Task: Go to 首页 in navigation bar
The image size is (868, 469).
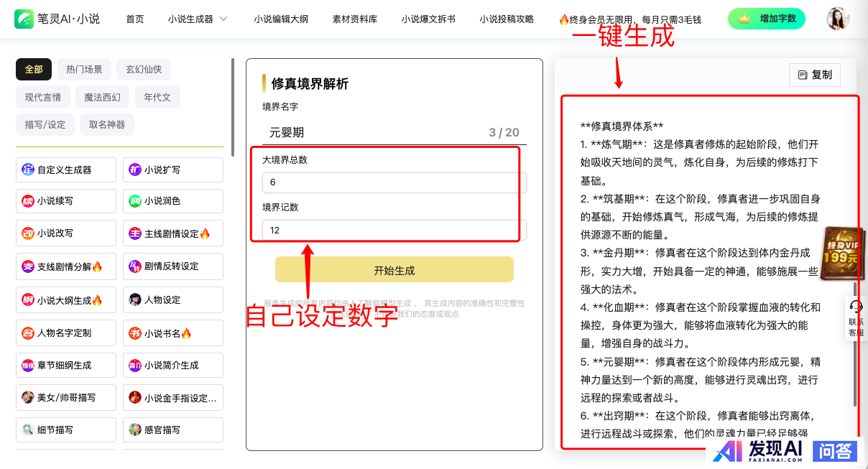Action: point(134,19)
